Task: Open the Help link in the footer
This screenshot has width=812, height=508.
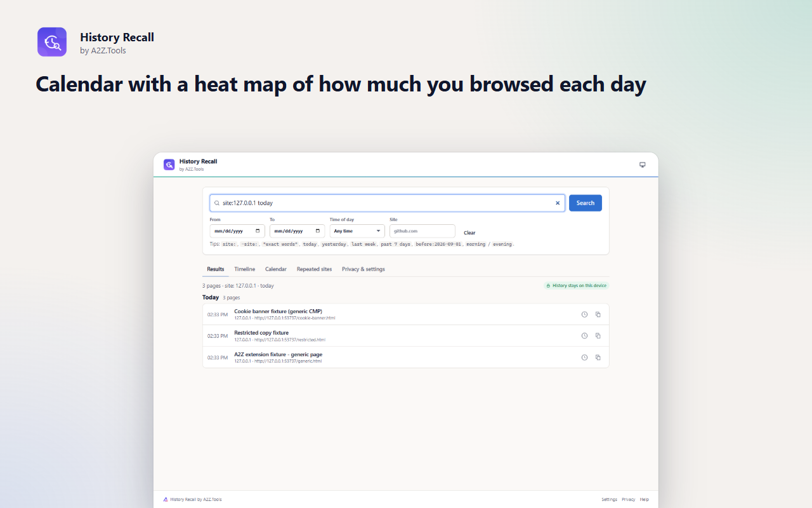Action: point(645,500)
